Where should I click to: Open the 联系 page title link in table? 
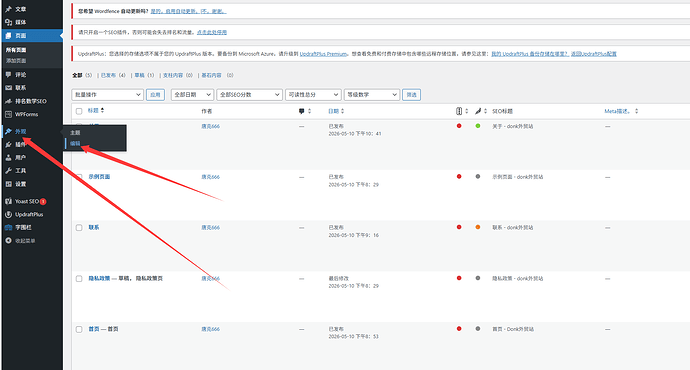[94, 227]
